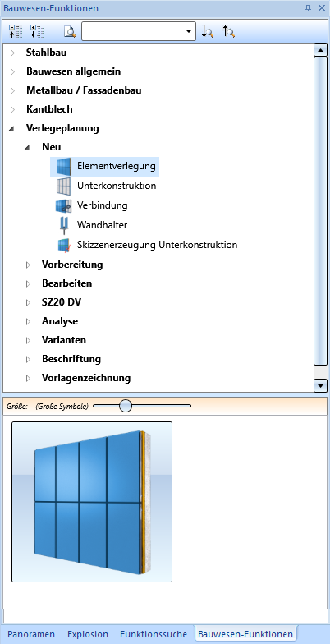Expand the Analyse node
Screen dimensions: 330x644
[28, 322]
